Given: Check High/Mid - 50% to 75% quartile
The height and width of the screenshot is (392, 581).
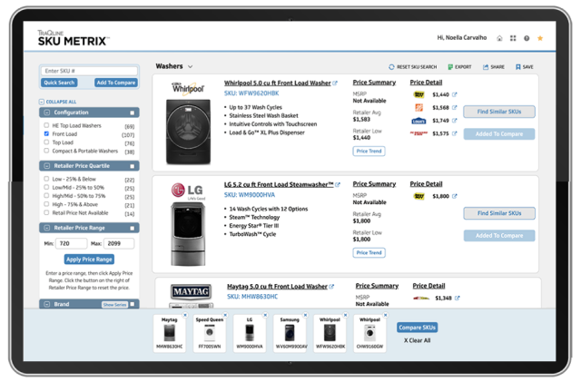Looking at the screenshot, I should click(46, 196).
